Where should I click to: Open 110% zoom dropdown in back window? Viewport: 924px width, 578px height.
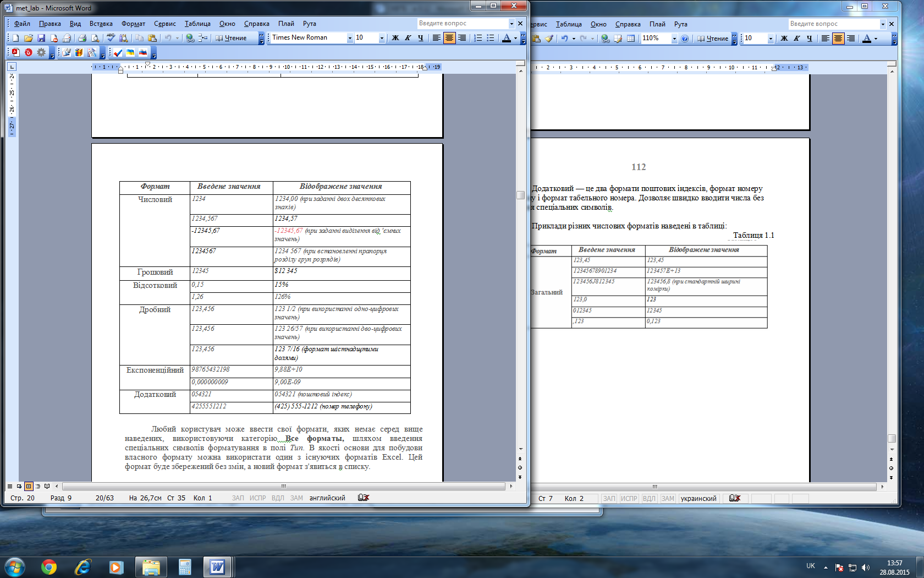point(674,39)
